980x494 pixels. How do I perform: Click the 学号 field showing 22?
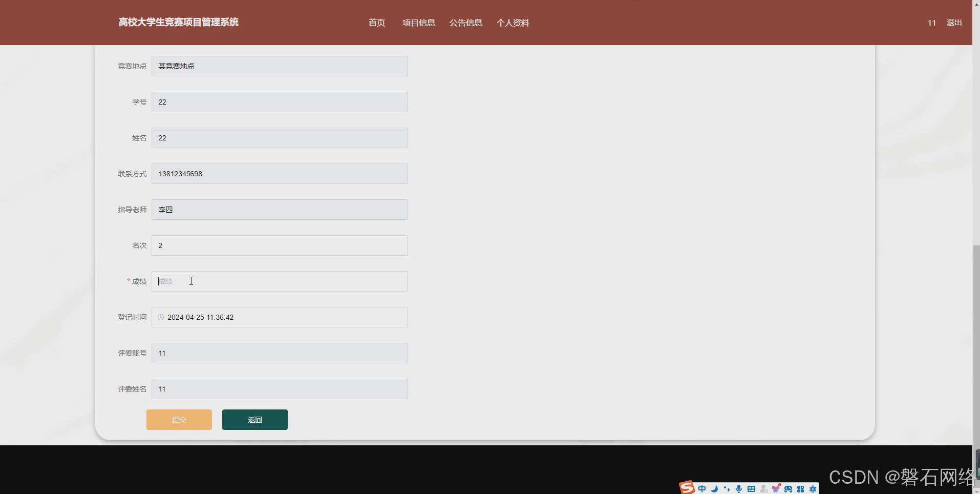pyautogui.click(x=280, y=102)
